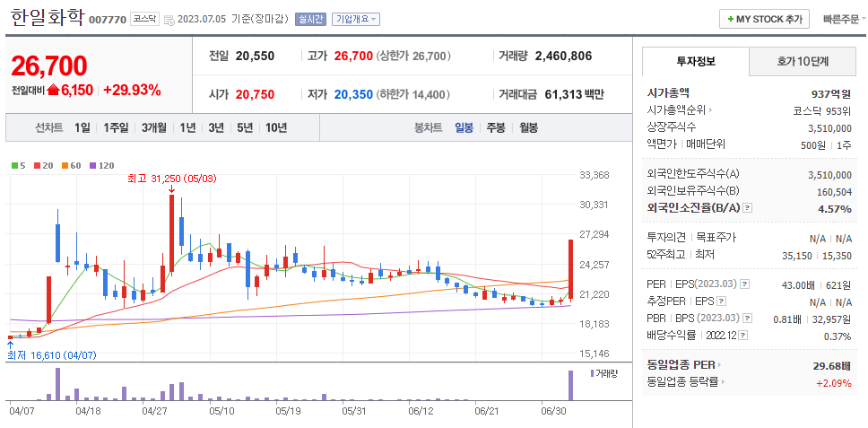The image size is (868, 428).
Task: Select the 3개월 line chart period
Action: (153, 128)
